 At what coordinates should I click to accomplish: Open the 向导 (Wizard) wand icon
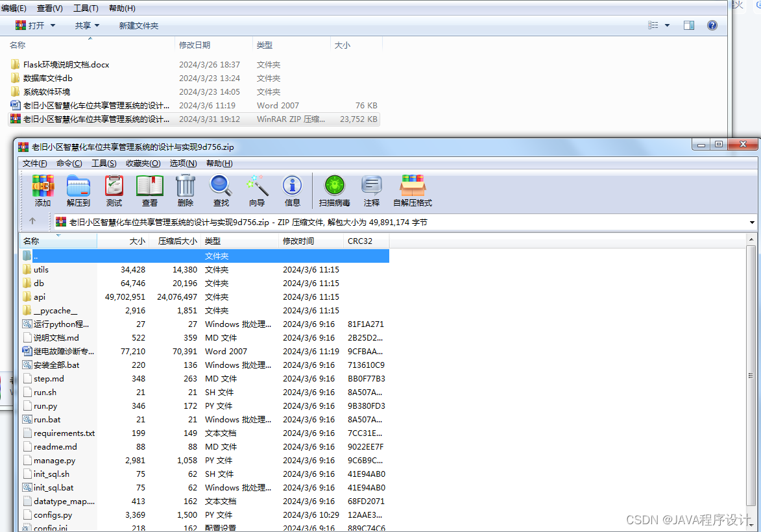[257, 190]
